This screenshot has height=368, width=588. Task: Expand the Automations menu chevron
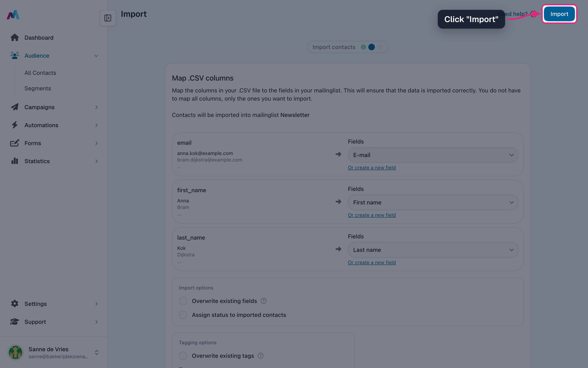(x=96, y=125)
